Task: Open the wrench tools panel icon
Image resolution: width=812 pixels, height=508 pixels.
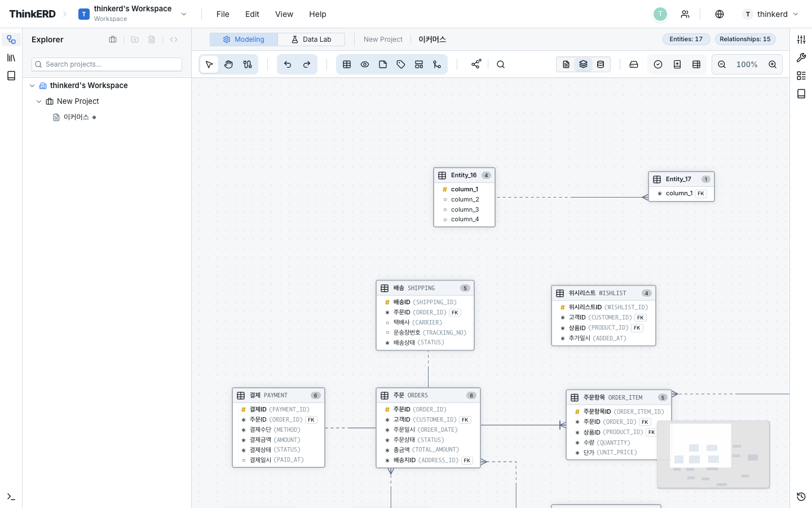Action: tap(801, 58)
